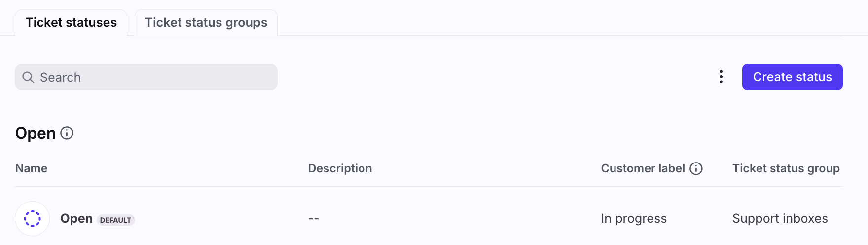
Task: Open the Open status row name
Action: click(76, 218)
